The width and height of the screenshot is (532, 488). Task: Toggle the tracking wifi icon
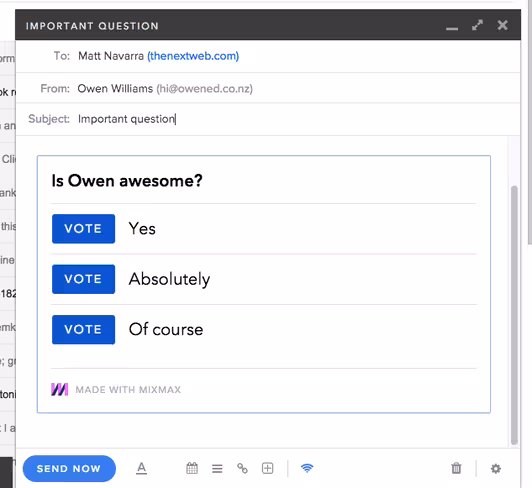click(x=307, y=468)
